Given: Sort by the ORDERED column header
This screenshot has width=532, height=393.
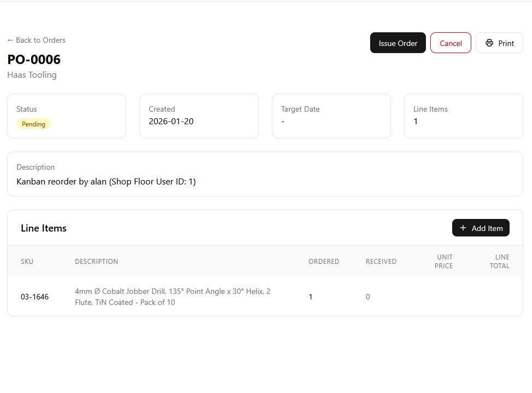Looking at the screenshot, I should click(x=324, y=261).
